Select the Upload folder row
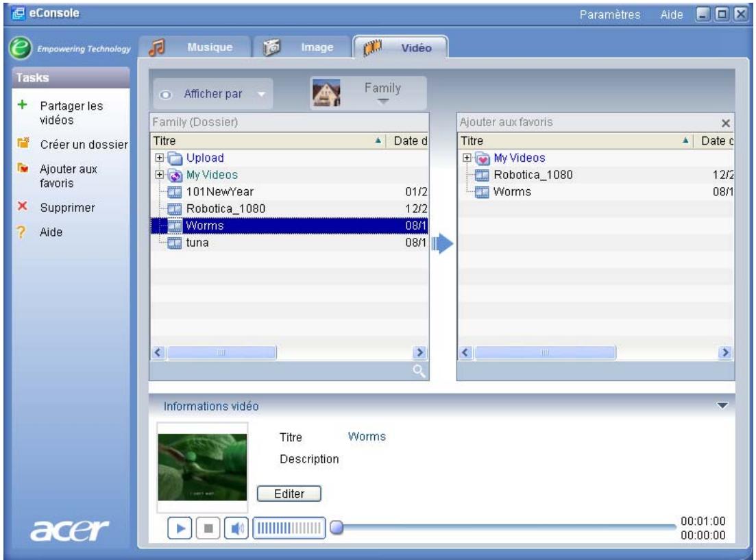Screen dimensions: 756x560 click(289, 158)
